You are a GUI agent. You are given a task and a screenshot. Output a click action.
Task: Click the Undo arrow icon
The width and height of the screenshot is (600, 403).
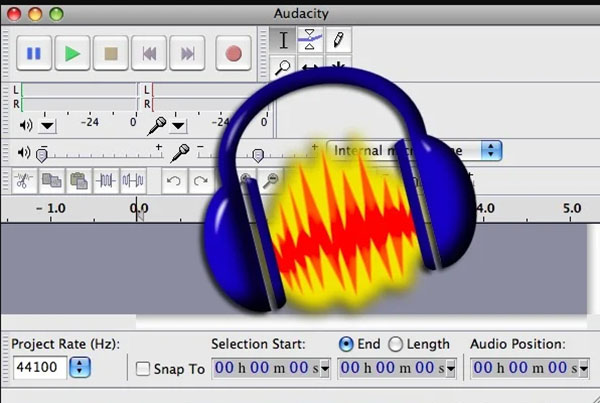coord(174,180)
